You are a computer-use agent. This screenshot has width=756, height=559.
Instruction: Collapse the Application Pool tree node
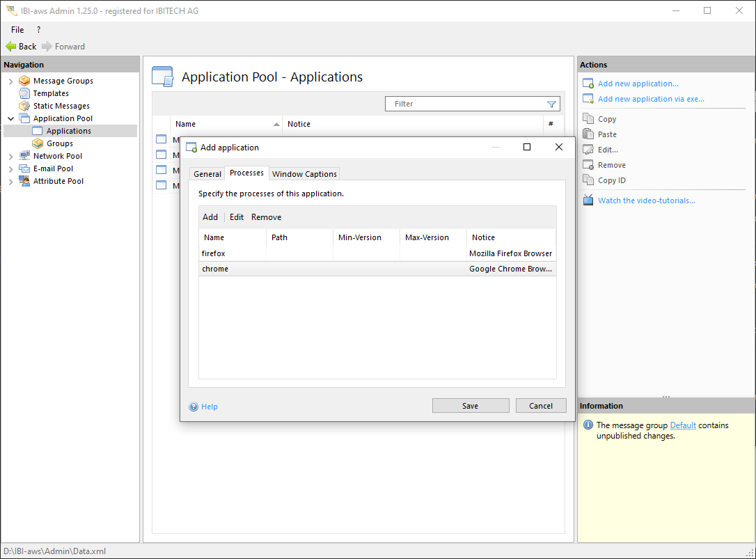pos(10,118)
